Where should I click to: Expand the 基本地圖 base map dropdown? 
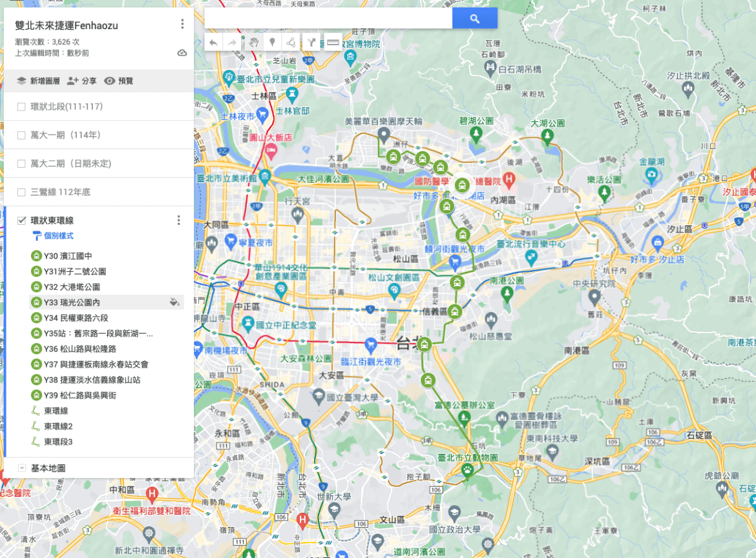[x=22, y=468]
